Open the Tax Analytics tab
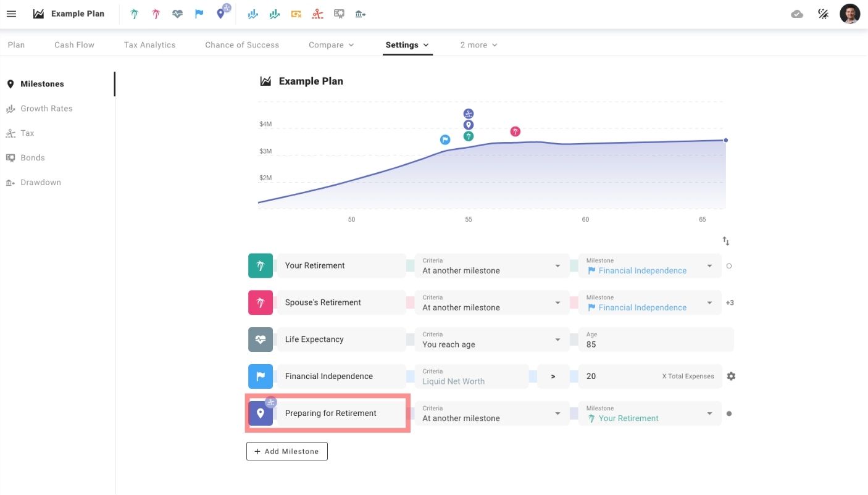The height and width of the screenshot is (495, 868). click(x=149, y=45)
